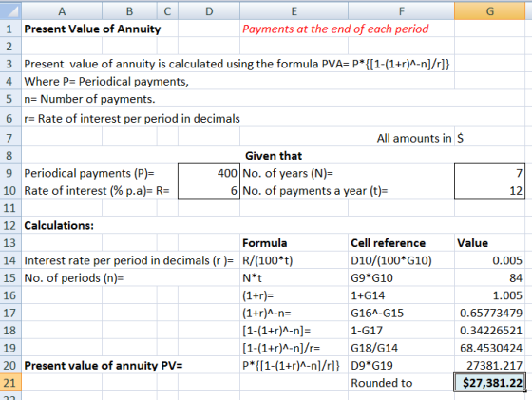Click the PVA formula description in row 3
Image resolution: width=532 pixels, height=400 pixels.
[x=237, y=64]
